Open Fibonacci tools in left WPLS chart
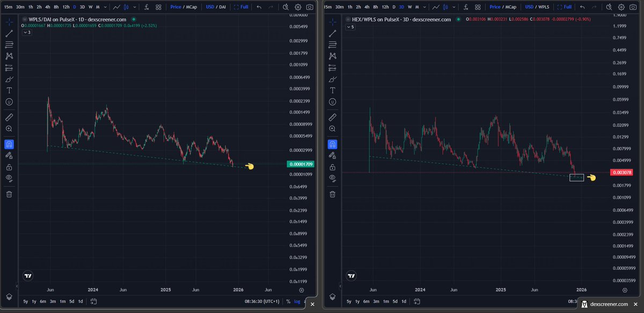The image size is (644, 313). (9, 45)
